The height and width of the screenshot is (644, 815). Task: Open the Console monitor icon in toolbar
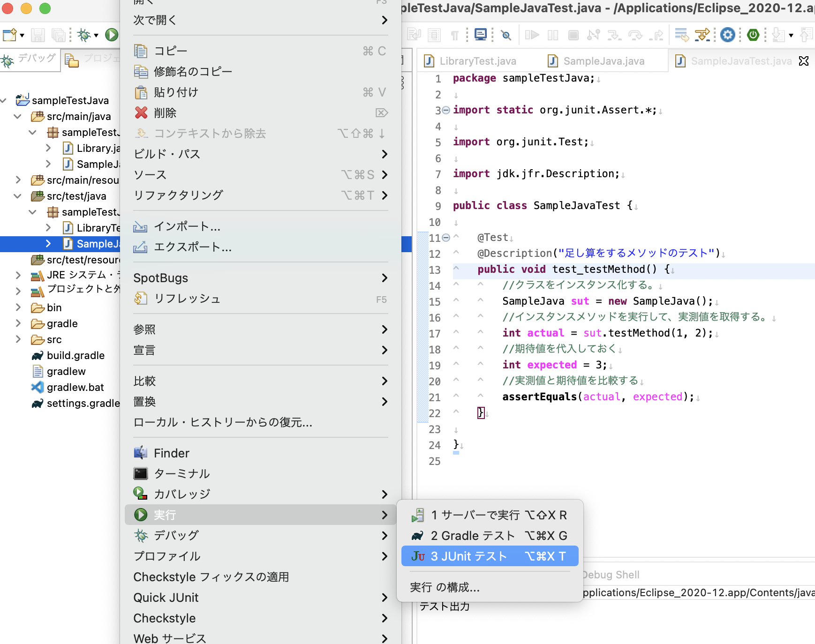(x=481, y=34)
